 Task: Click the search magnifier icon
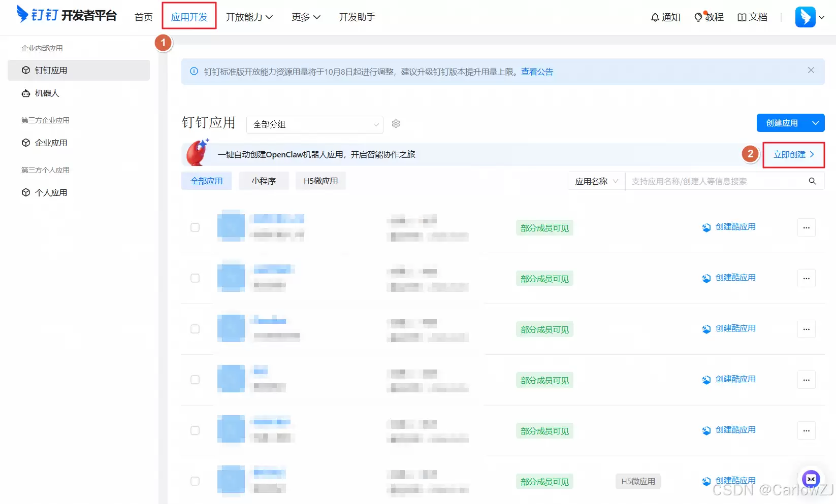812,181
